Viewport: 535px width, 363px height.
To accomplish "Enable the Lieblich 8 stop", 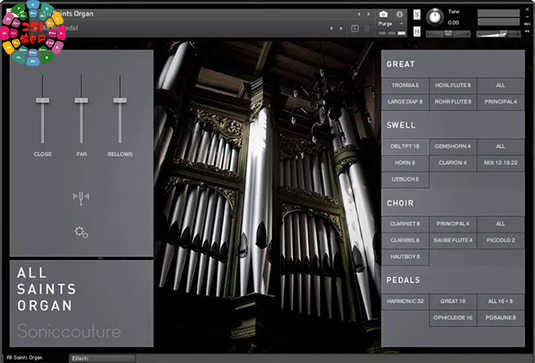I will [405, 179].
